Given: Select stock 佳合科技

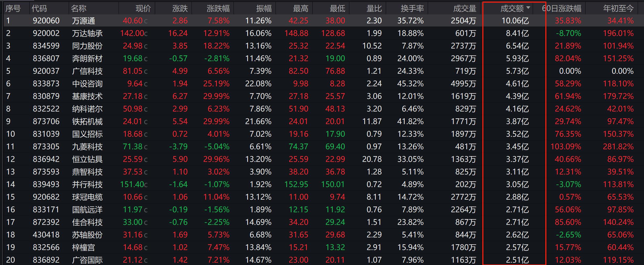Looking at the screenshot, I should point(87,222).
